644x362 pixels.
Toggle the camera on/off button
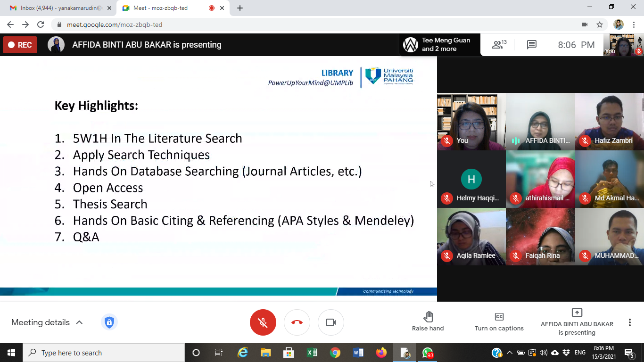pos(331,322)
